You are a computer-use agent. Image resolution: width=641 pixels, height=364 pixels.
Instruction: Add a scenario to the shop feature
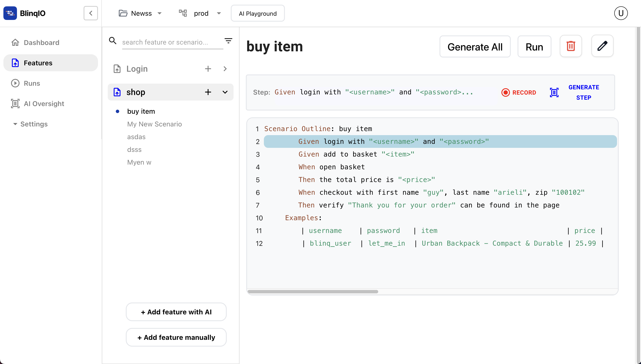(208, 92)
